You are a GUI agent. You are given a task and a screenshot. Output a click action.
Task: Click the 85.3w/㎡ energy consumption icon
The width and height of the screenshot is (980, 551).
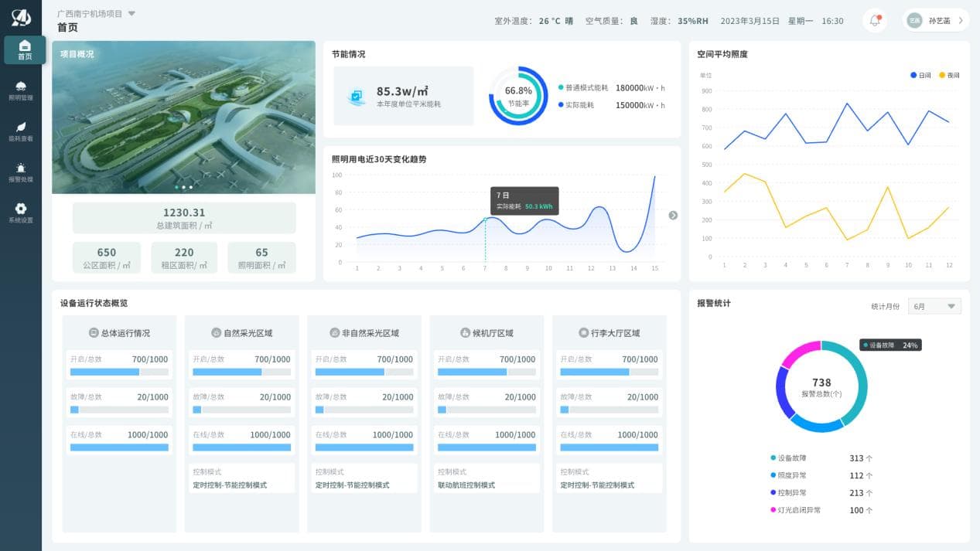pos(357,97)
